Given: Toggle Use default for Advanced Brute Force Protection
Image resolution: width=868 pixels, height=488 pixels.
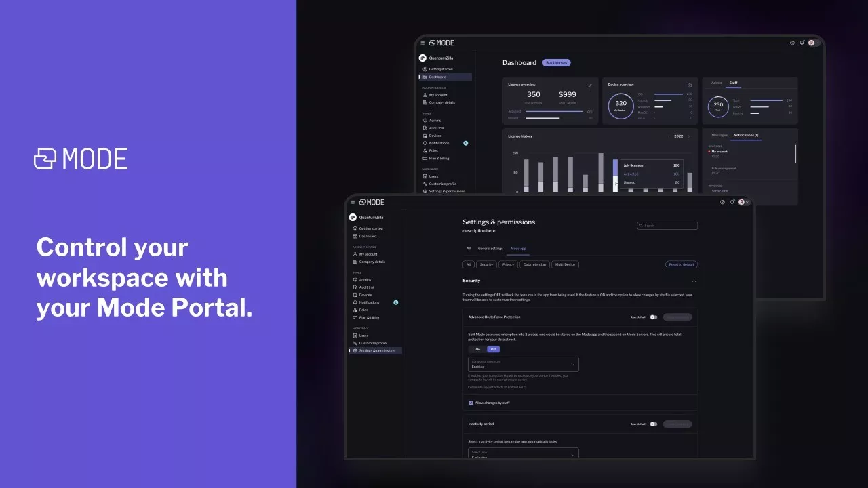Looking at the screenshot, I should click(654, 317).
